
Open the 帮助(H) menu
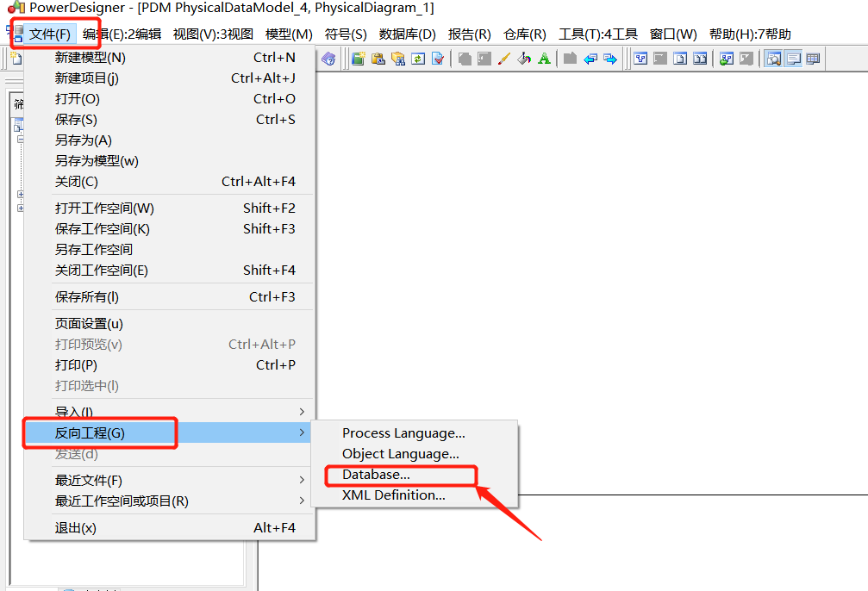tap(750, 34)
